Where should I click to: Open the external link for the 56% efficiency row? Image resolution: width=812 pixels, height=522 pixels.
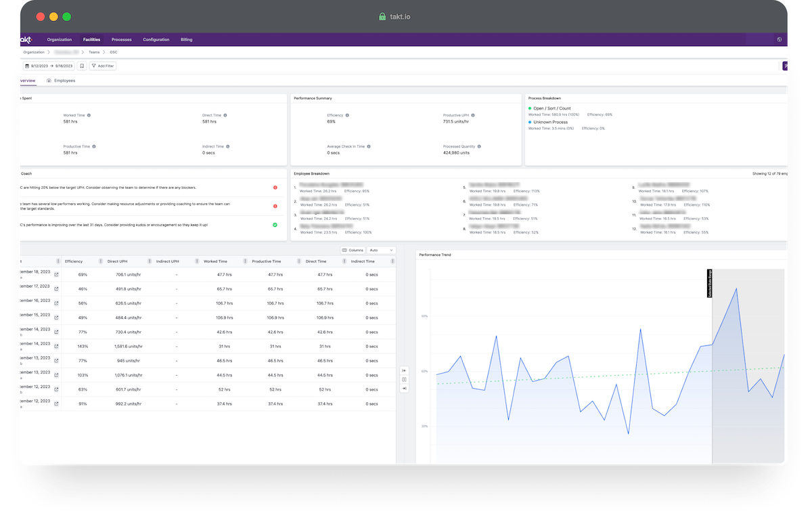point(57,303)
